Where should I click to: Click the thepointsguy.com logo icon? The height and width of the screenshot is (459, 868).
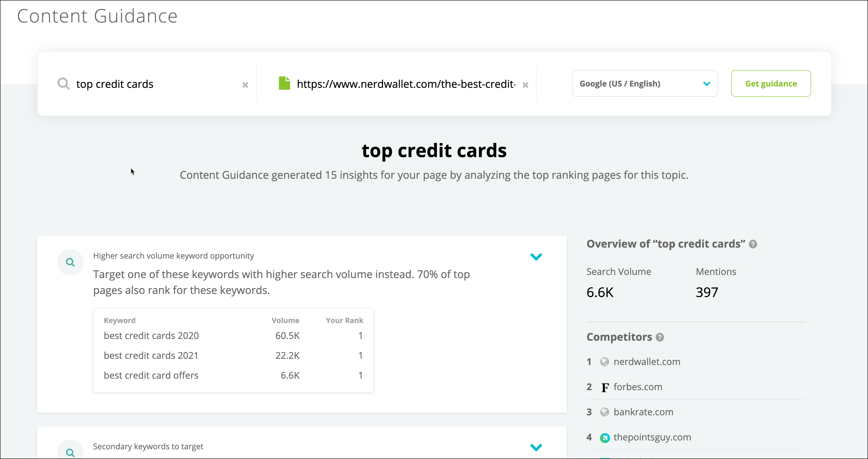[605, 438]
